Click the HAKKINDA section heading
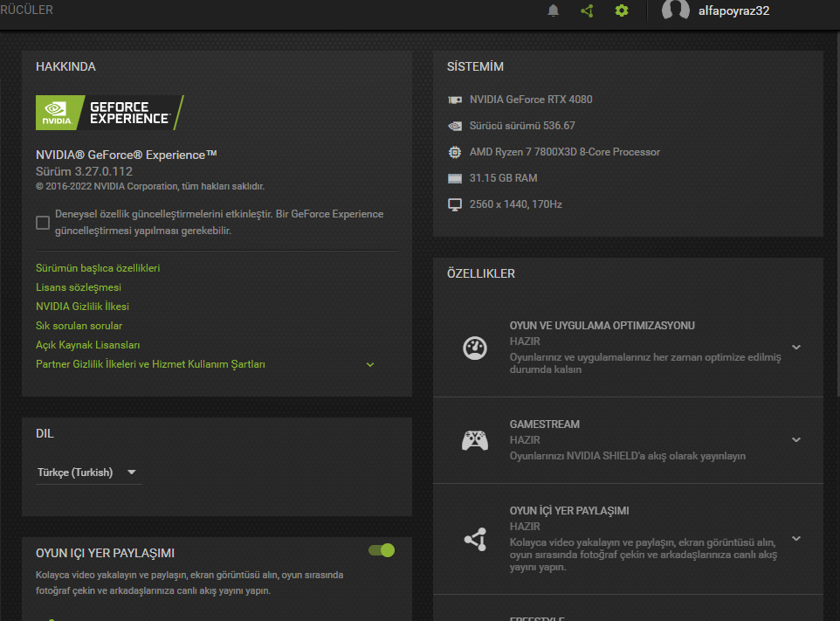The width and height of the screenshot is (840, 621). coord(65,67)
